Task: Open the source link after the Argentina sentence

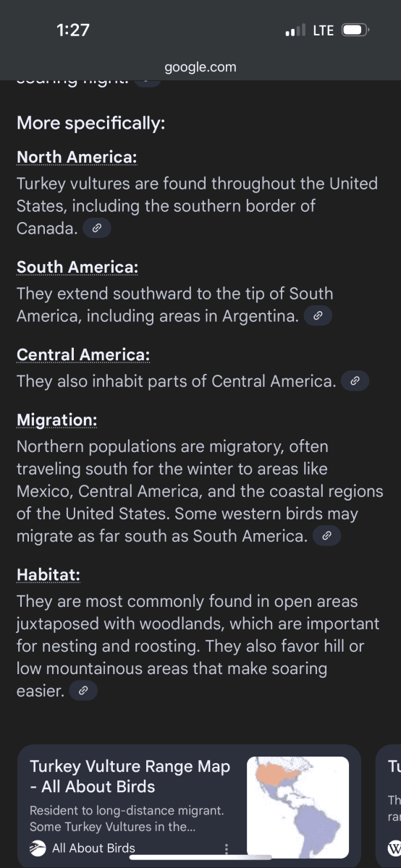Action: (318, 316)
